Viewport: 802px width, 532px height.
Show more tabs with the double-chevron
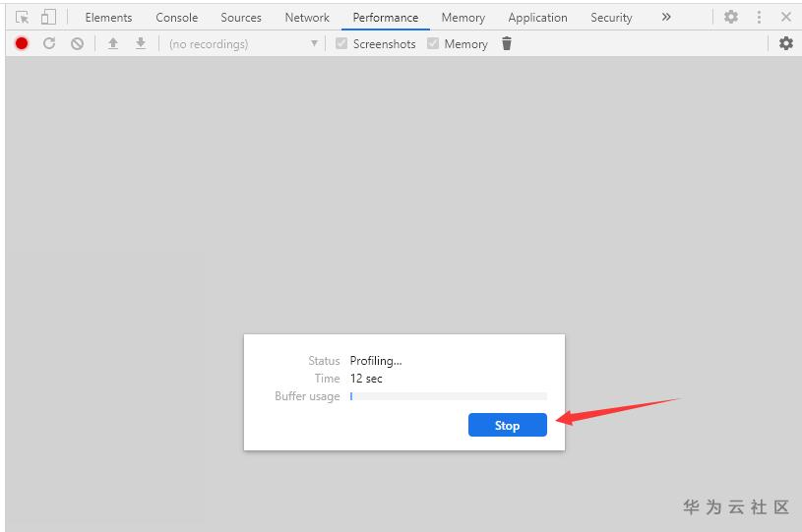[x=666, y=17]
